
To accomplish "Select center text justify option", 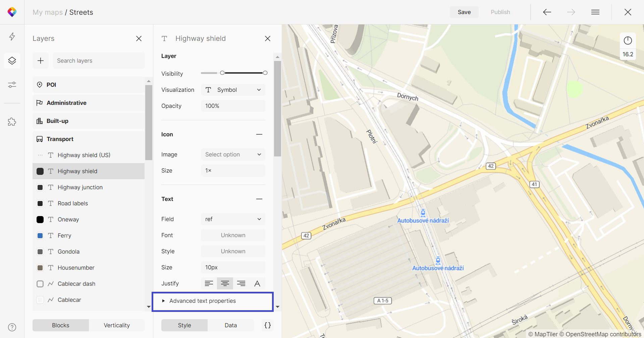I will point(225,284).
